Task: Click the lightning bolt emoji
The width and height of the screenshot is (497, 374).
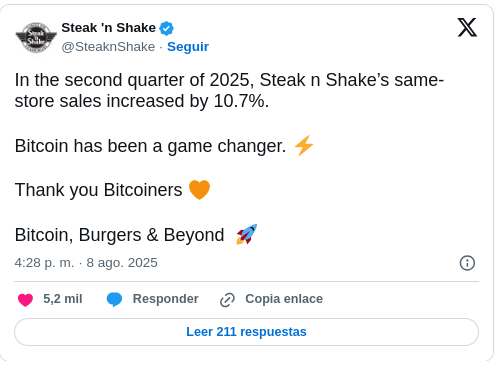Action: pos(304,146)
